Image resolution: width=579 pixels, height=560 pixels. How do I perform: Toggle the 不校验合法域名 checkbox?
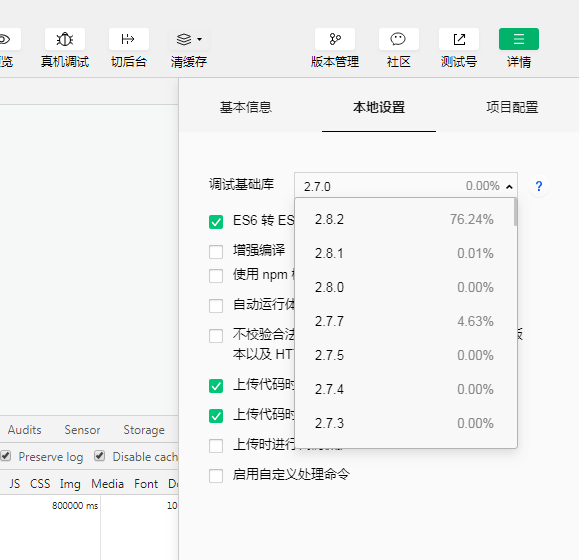[216, 336]
